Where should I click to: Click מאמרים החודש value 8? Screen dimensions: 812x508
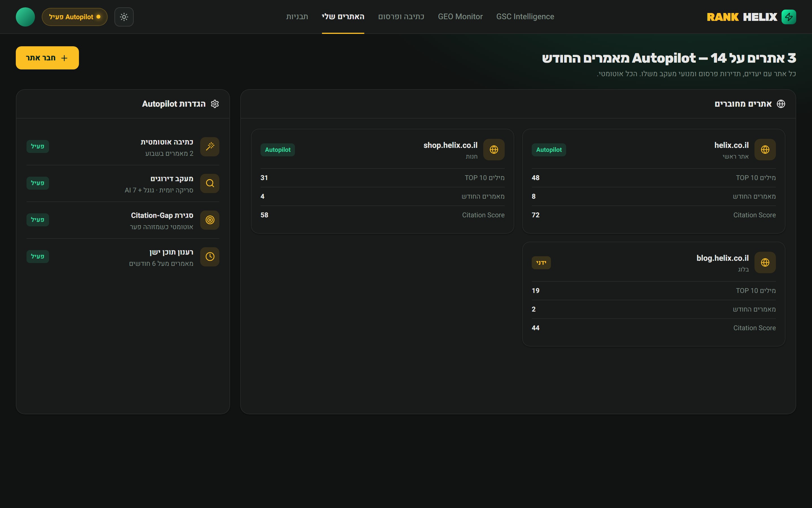[533, 196]
